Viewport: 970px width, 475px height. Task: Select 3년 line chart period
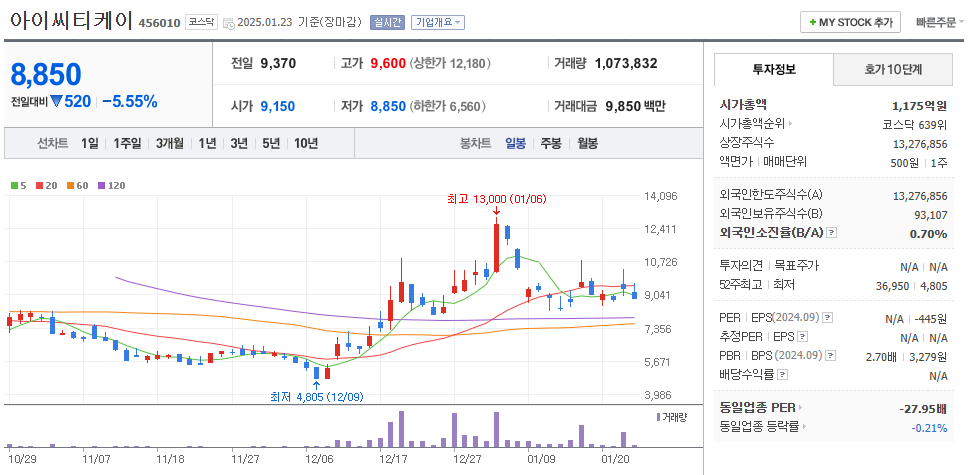239,143
